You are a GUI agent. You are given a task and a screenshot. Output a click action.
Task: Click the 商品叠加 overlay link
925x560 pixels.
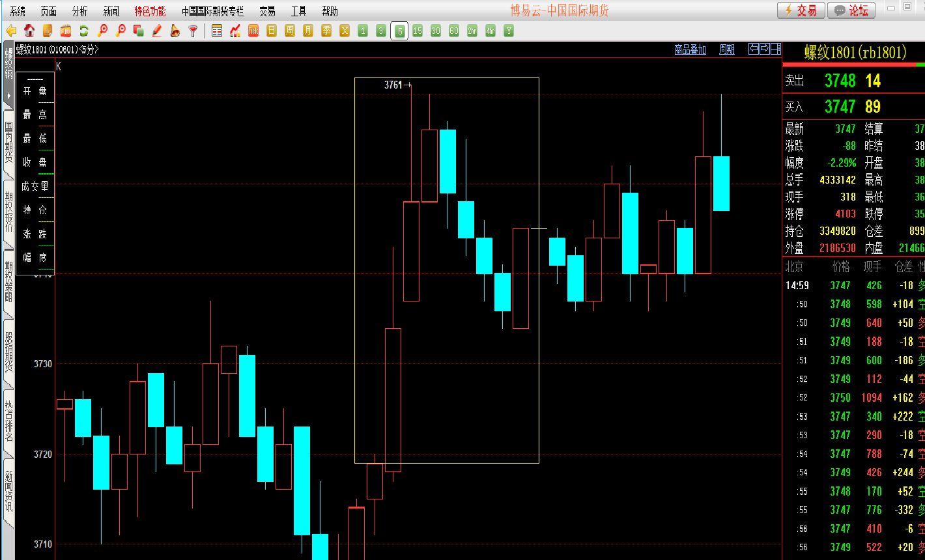point(690,49)
